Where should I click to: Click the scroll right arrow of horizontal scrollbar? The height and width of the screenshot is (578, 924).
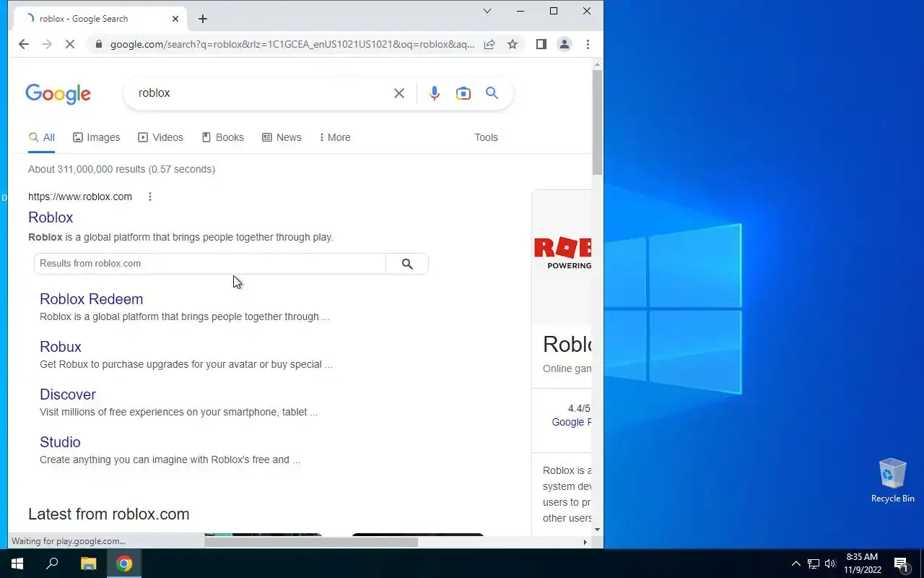click(x=585, y=542)
